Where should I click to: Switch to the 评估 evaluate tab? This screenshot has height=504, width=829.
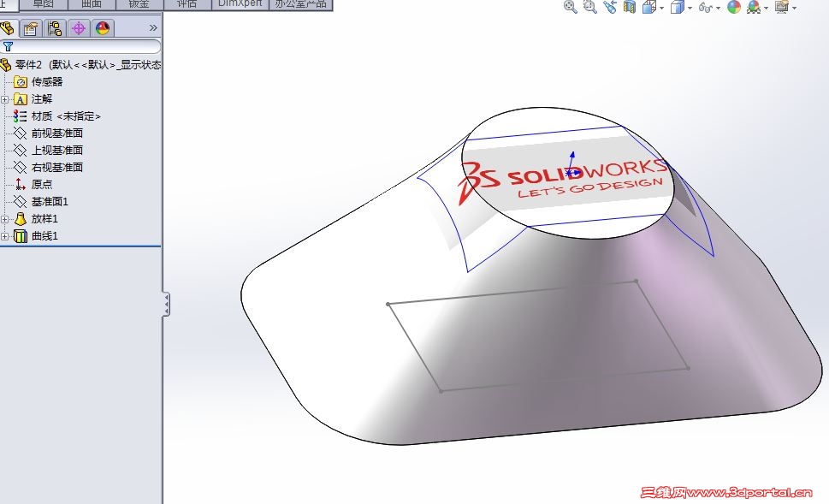(187, 3)
